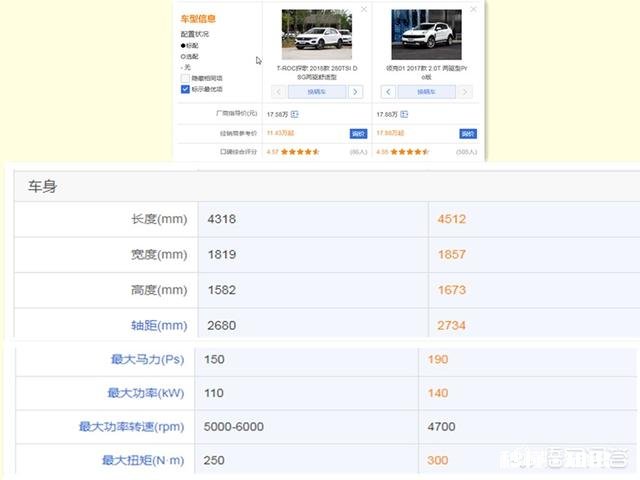The width and height of the screenshot is (640, 480).
Task: Open T-ROC 2018款 280TSI model title link
Action: pyautogui.click(x=317, y=72)
